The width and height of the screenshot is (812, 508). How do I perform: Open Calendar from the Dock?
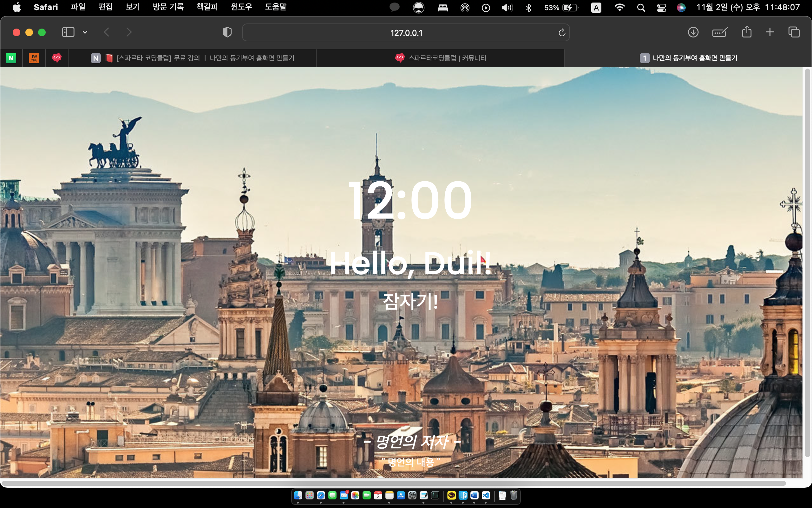click(x=378, y=495)
